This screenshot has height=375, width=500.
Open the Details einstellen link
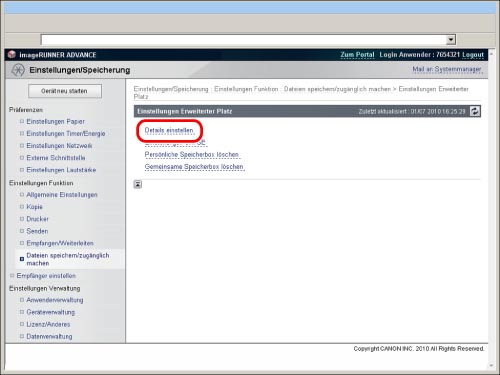[169, 130]
